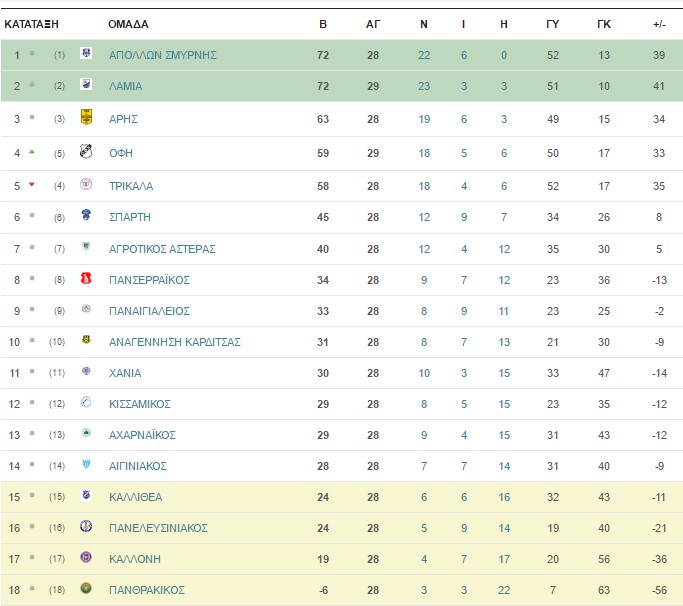Click the ΑΠΟΛΛΩΝ ΣΜΥΡΝΗΣ club crest
This screenshot has height=606, width=683.
(86, 53)
